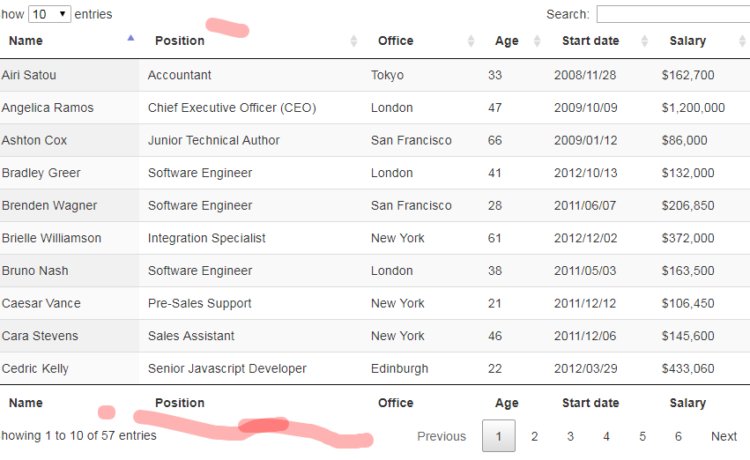
Task: Click the Salary footer column label
Action: (x=687, y=403)
